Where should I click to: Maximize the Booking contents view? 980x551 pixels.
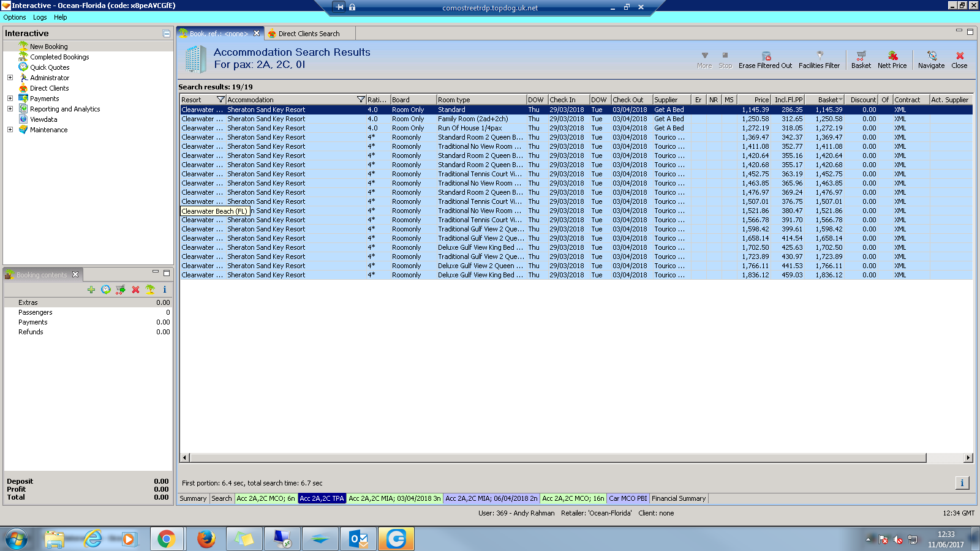click(x=167, y=273)
